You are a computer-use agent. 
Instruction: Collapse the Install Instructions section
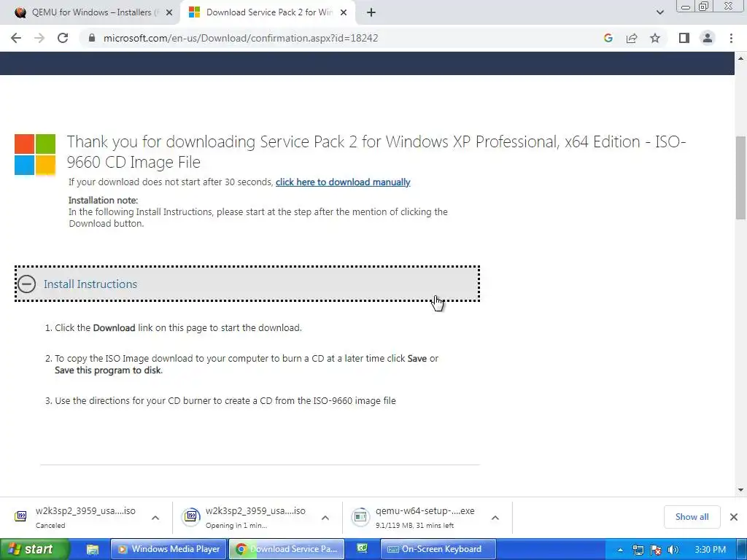(x=27, y=284)
